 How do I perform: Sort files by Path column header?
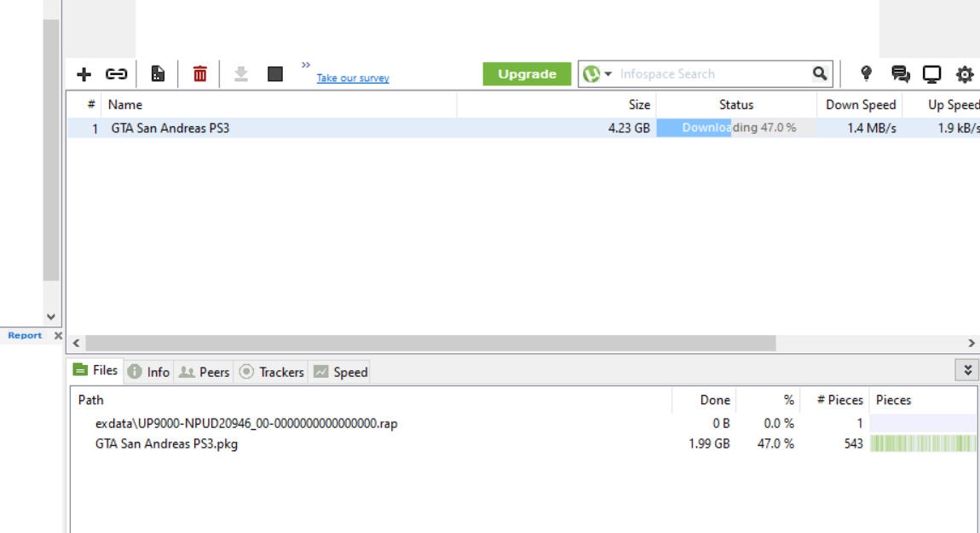[x=372, y=400]
